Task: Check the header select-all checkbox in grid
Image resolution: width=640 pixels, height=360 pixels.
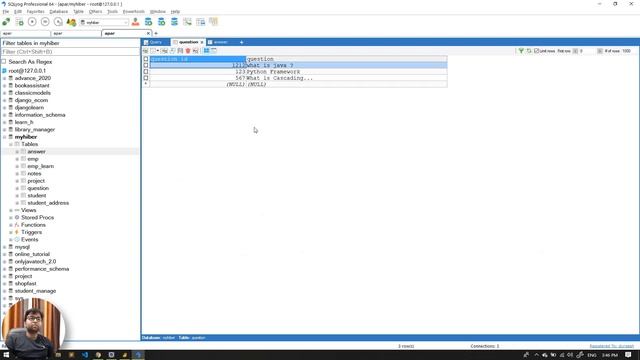Action: pyautogui.click(x=146, y=59)
